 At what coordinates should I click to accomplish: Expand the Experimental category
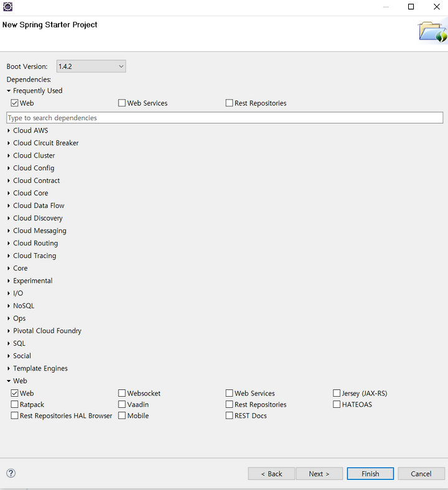tap(9, 280)
